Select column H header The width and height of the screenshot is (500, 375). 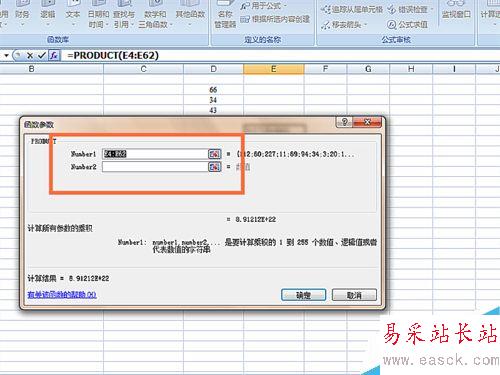click(x=411, y=69)
